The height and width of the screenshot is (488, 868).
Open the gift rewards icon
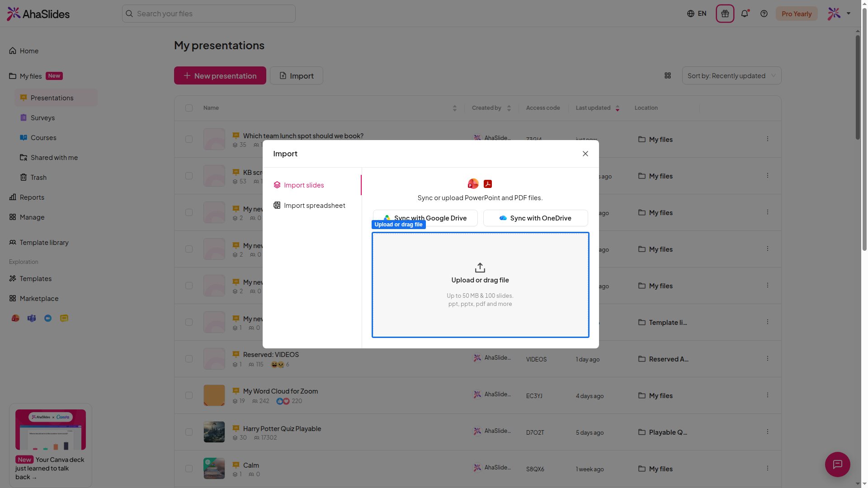tap(725, 14)
